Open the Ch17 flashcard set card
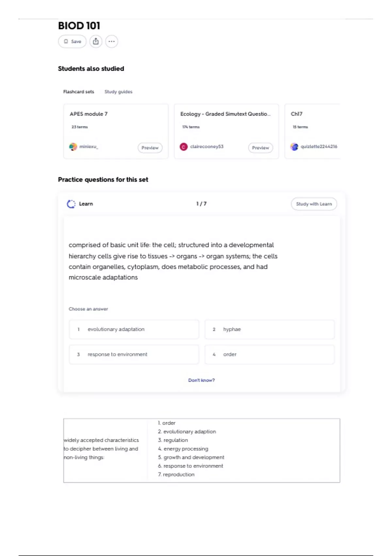Image resolution: width=392 pixels, height=556 pixels. coord(312,131)
